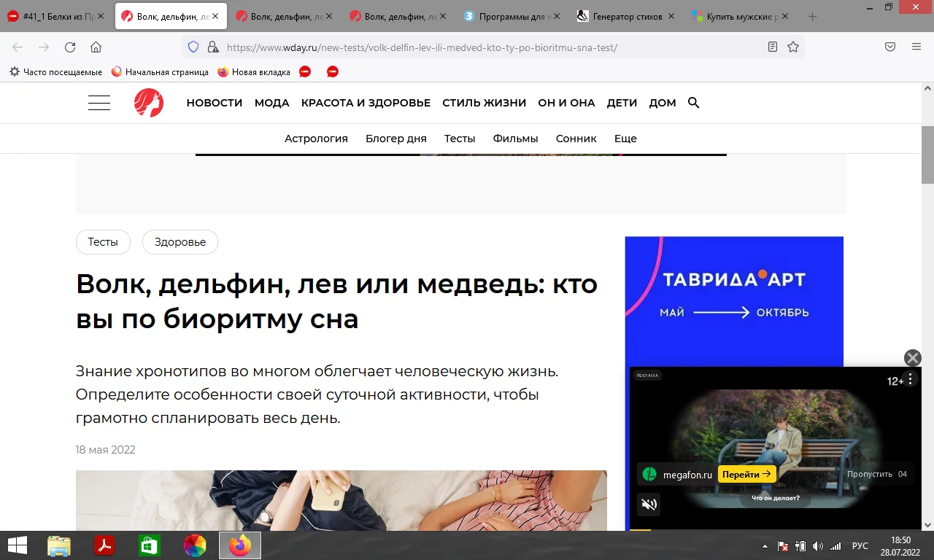Bookmark this page with the star icon
934x560 pixels.
point(793,47)
